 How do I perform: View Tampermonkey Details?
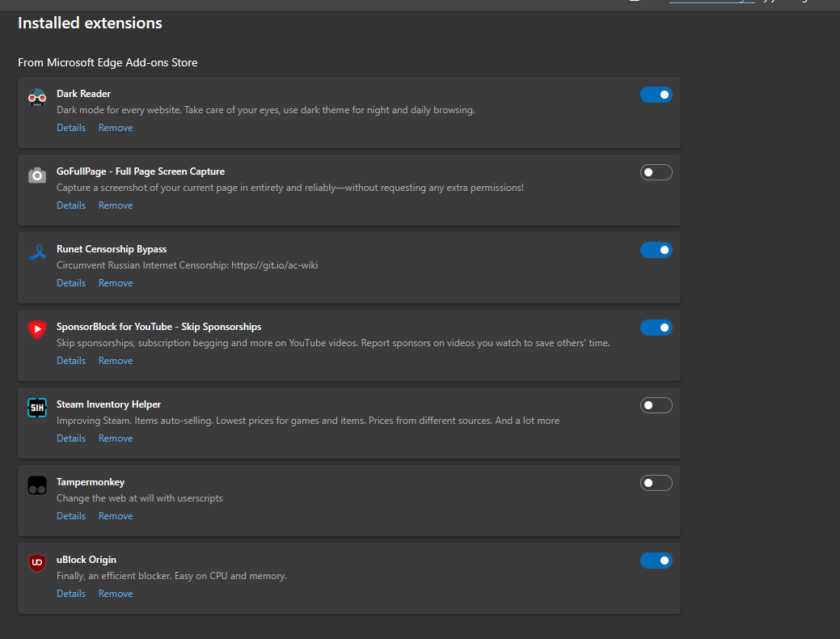tap(71, 516)
